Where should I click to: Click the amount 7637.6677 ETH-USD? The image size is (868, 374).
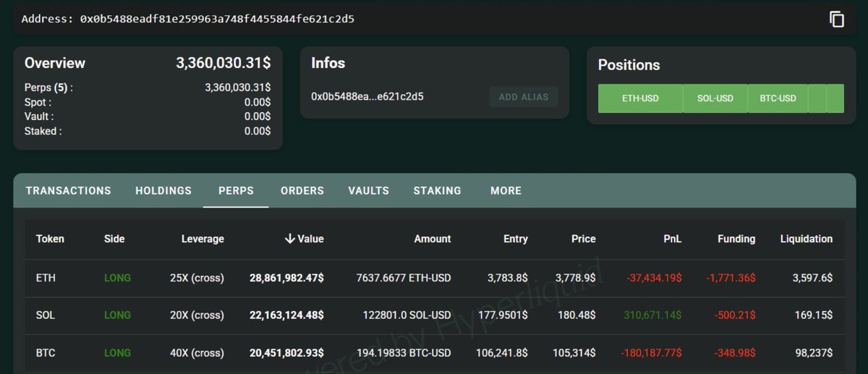point(404,277)
